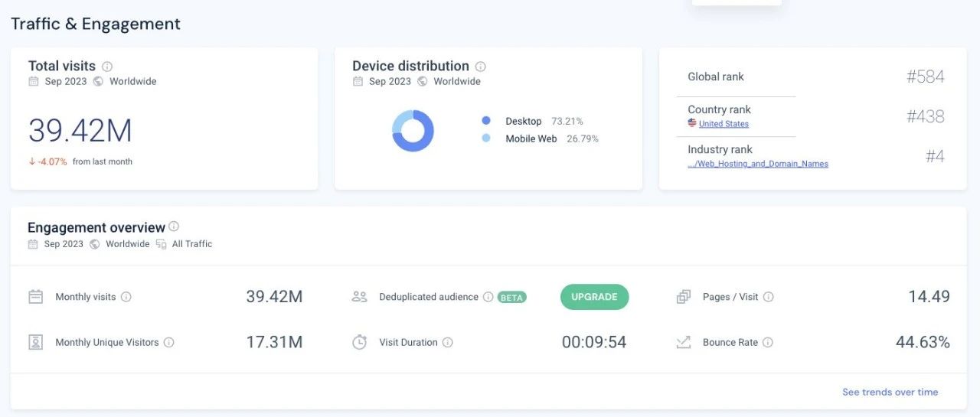The width and height of the screenshot is (980, 417).
Task: Click info icon beside Device distribution
Action: click(481, 67)
